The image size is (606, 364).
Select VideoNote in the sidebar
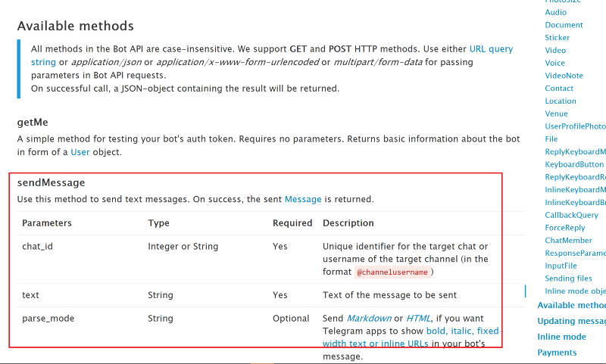point(564,76)
